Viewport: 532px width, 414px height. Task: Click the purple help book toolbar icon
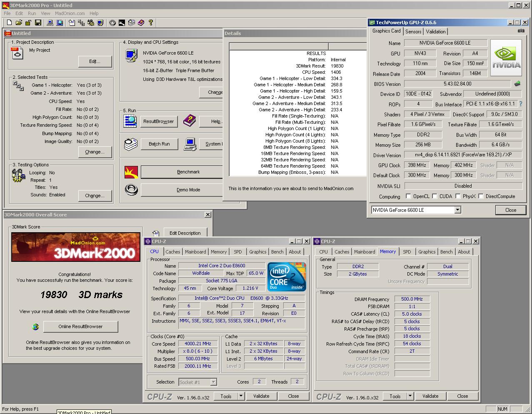pos(141,23)
